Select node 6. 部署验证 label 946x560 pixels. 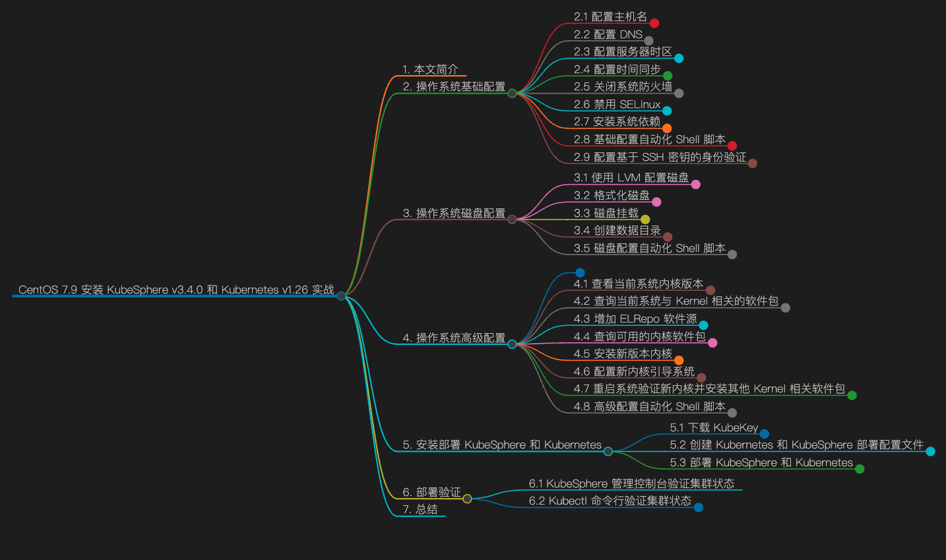pyautogui.click(x=432, y=492)
